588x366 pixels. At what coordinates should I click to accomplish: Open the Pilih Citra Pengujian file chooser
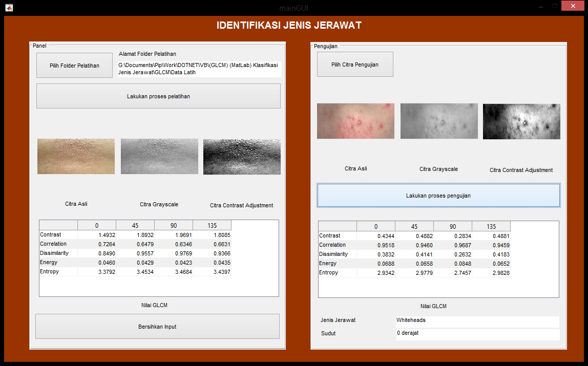[355, 64]
